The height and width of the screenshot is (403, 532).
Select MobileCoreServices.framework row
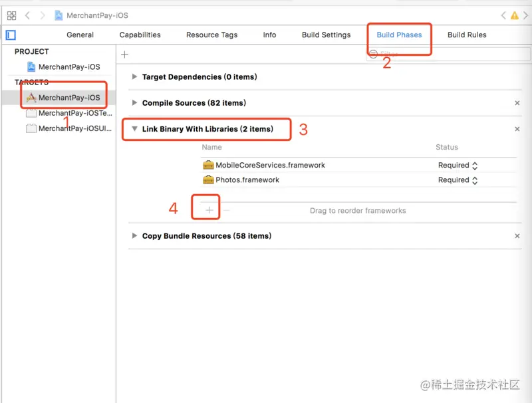tap(358, 165)
